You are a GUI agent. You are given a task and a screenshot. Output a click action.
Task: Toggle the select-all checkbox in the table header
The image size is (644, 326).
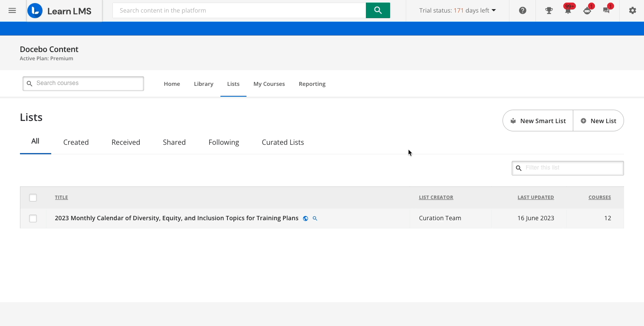33,197
